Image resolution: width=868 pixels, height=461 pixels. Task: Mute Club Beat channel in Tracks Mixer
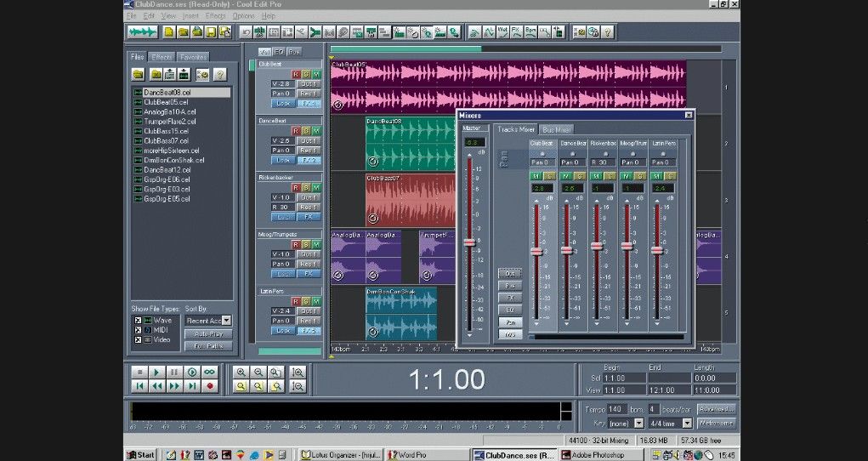(536, 176)
